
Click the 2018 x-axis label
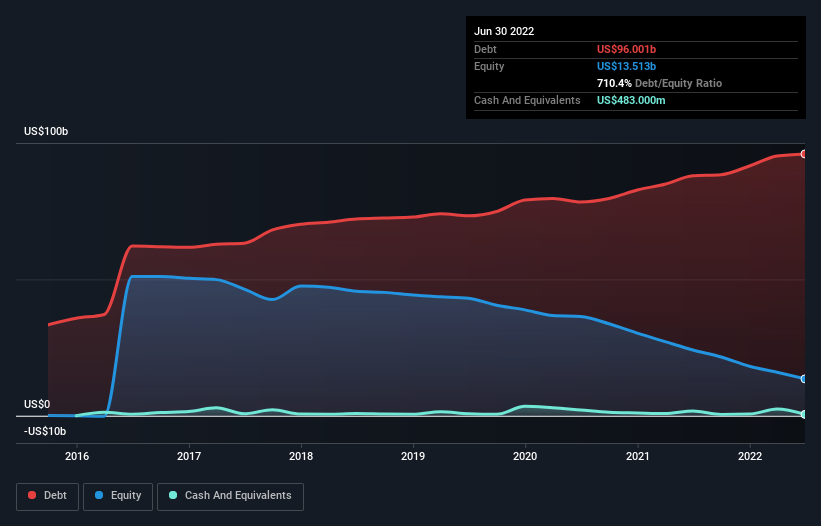(301, 456)
